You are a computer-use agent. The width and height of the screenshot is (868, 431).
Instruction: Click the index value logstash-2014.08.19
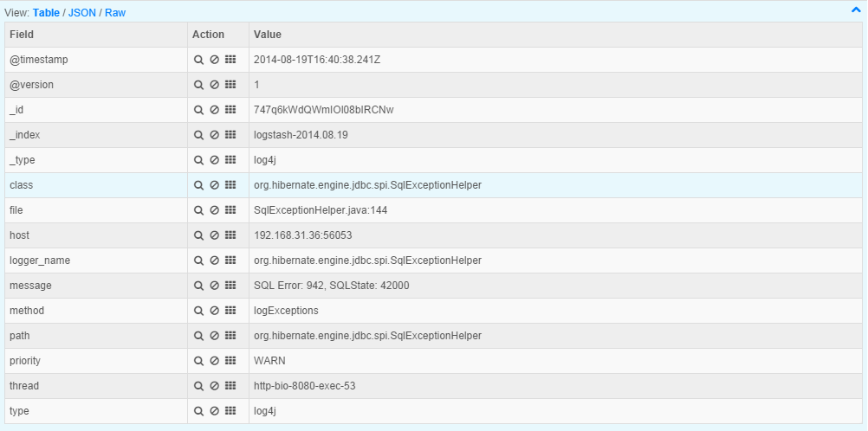pyautogui.click(x=301, y=135)
